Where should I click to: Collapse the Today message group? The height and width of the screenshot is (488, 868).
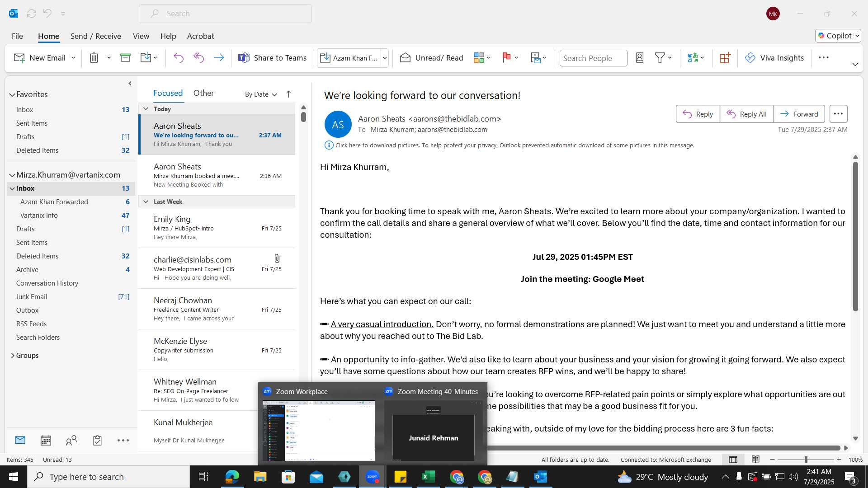146,109
